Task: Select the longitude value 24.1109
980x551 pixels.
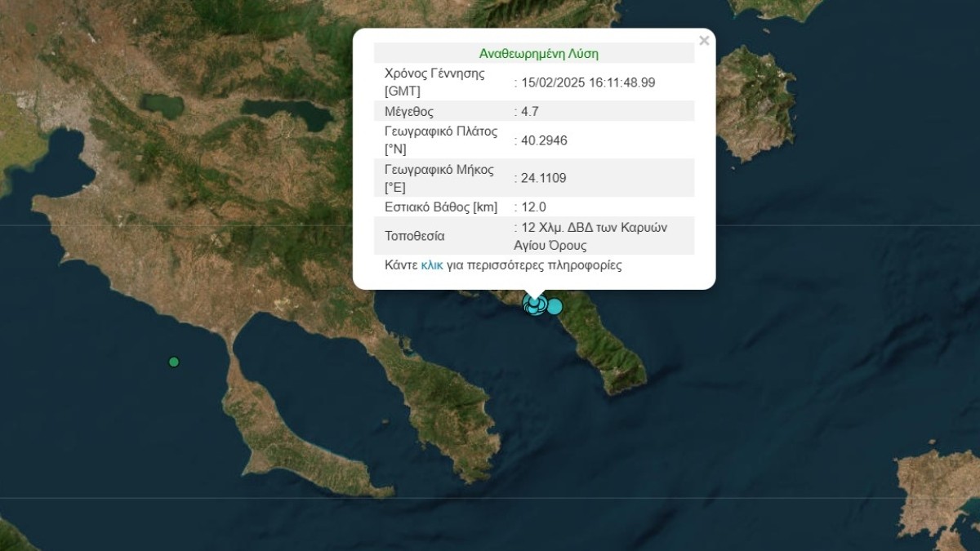Action: tap(545, 178)
